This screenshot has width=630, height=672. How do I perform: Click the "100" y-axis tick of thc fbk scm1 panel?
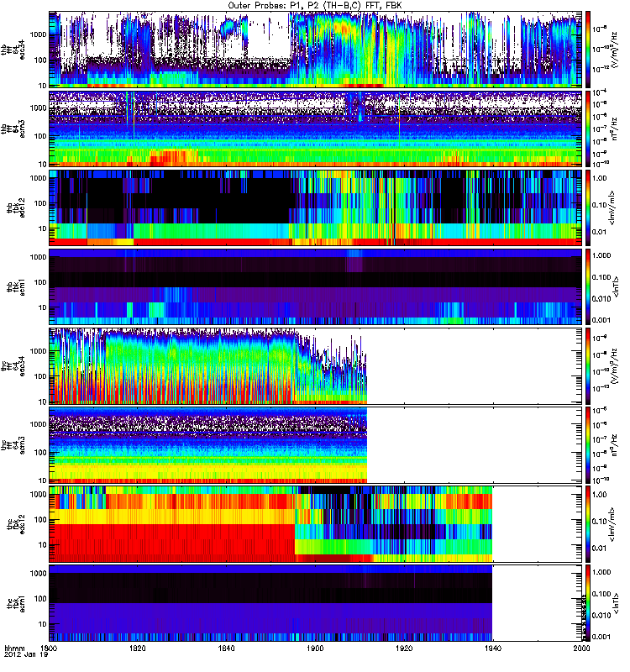point(40,599)
